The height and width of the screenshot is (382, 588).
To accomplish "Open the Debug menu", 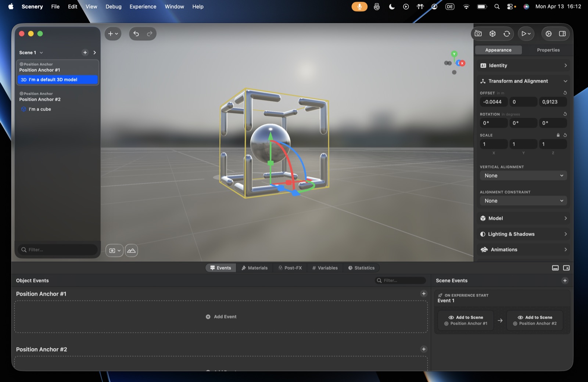I will coord(114,7).
